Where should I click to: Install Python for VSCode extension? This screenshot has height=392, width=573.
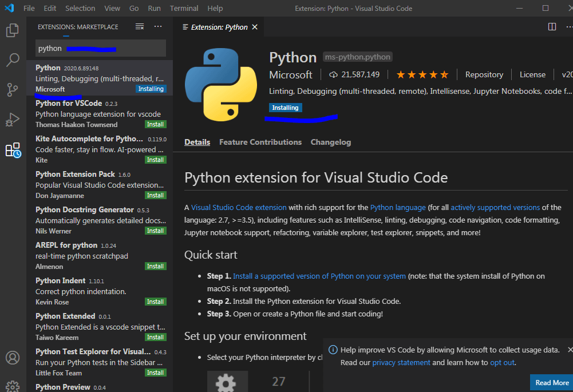pos(155,124)
